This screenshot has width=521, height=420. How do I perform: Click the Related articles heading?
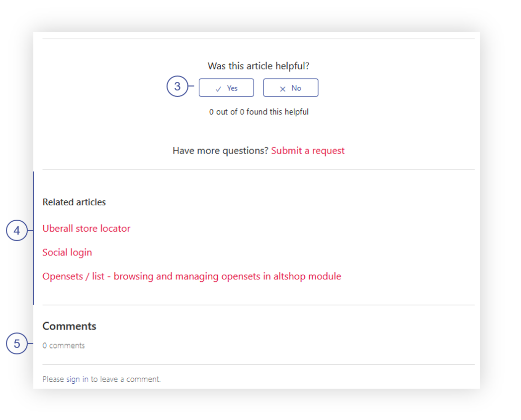(74, 202)
